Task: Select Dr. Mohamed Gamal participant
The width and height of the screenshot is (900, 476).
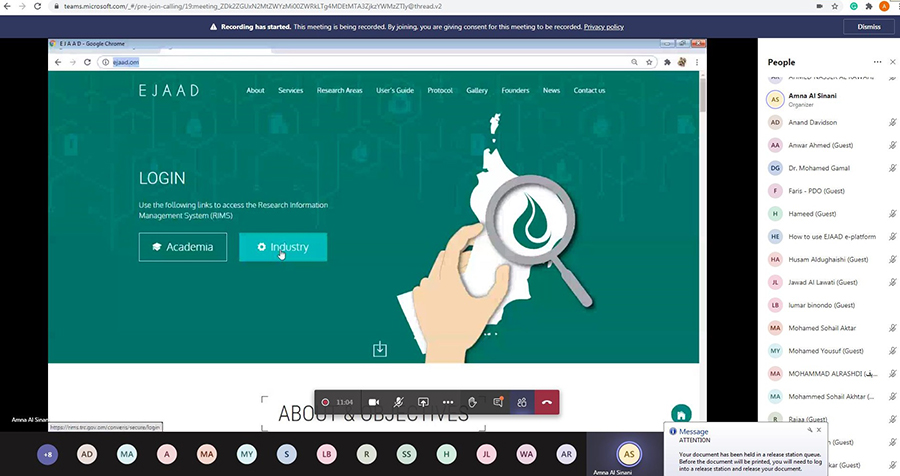Action: coord(831,168)
